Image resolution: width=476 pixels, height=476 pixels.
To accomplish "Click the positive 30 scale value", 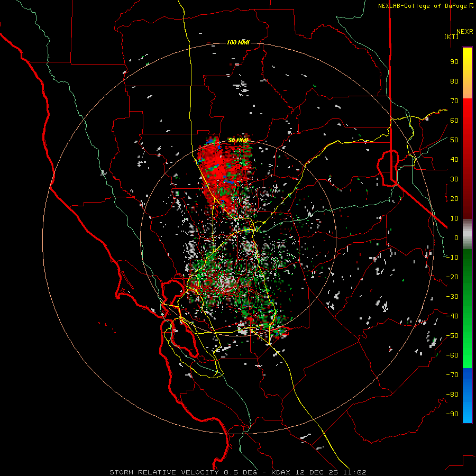I will click(454, 179).
